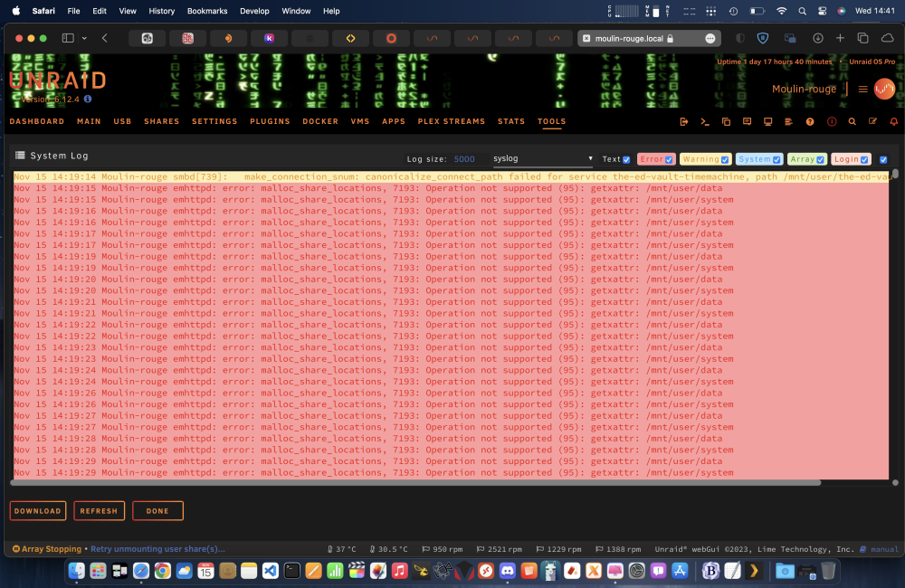Viewport: 905px width, 588px height.
Task: Open the DASHBOARD tab
Action: 37,121
